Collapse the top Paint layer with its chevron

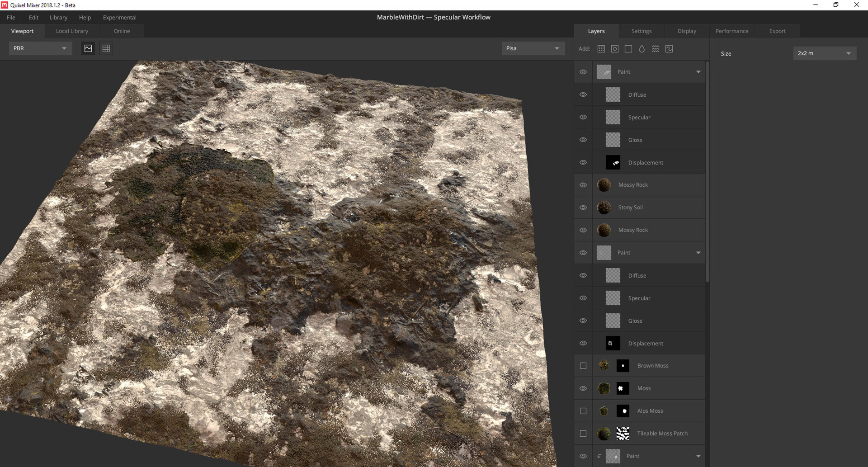tap(698, 71)
